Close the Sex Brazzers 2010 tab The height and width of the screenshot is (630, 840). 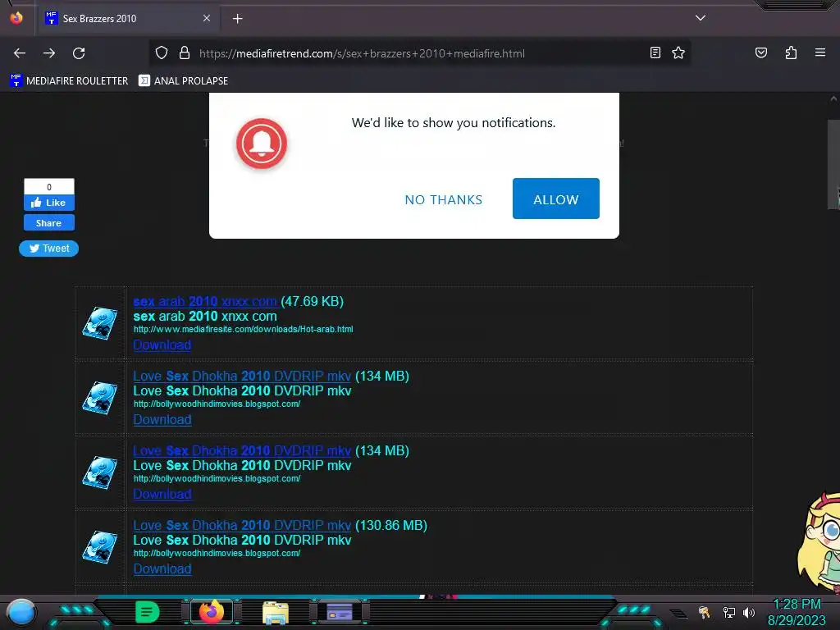click(207, 18)
